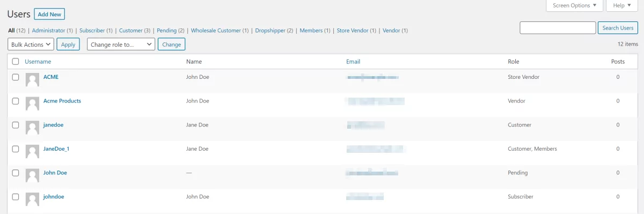Click JaneDoe_1 user avatar
This screenshot has height=214, width=644.
[32, 152]
